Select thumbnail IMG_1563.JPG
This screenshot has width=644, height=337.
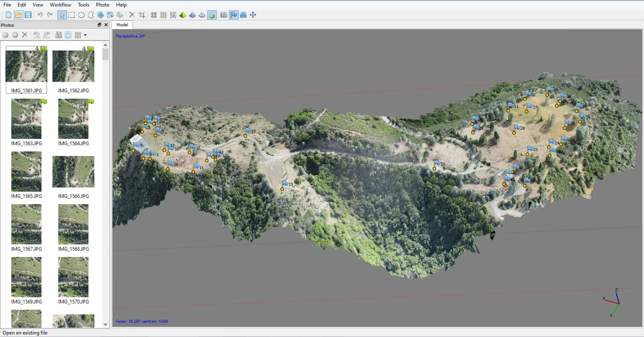[x=26, y=119]
